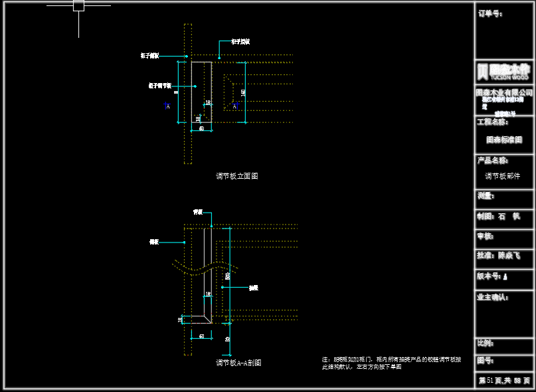Click the 比例 scale field
This screenshot has height=392, width=536.
pos(485,343)
